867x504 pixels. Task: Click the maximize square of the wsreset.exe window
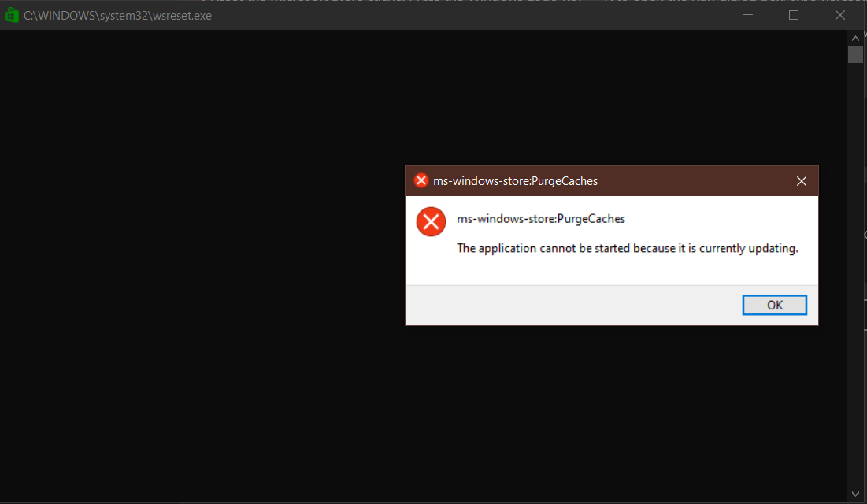[x=794, y=14]
